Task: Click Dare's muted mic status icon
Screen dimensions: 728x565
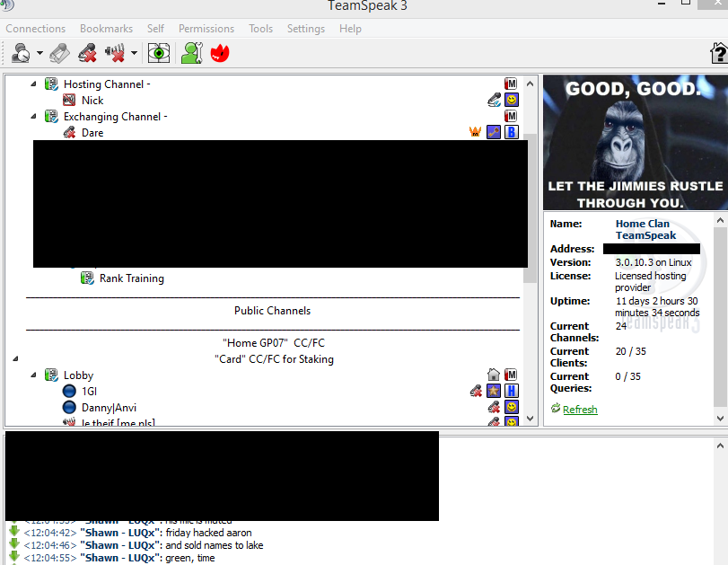Action: (69, 133)
